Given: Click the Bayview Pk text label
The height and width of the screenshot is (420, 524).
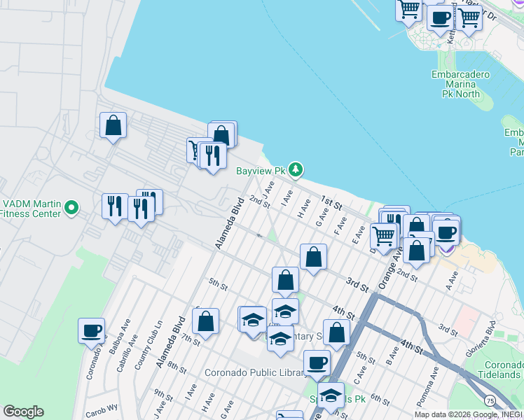Looking at the screenshot, I should click(x=261, y=171).
